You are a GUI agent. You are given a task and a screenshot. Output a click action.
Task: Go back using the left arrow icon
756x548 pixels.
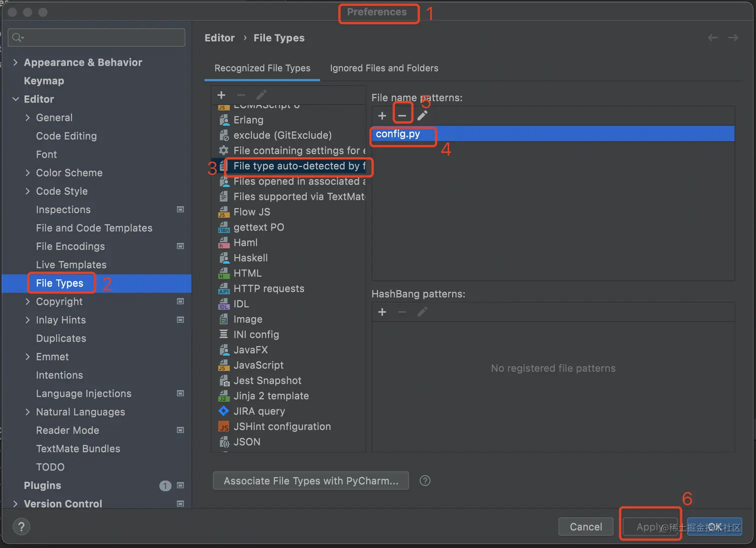tap(712, 38)
